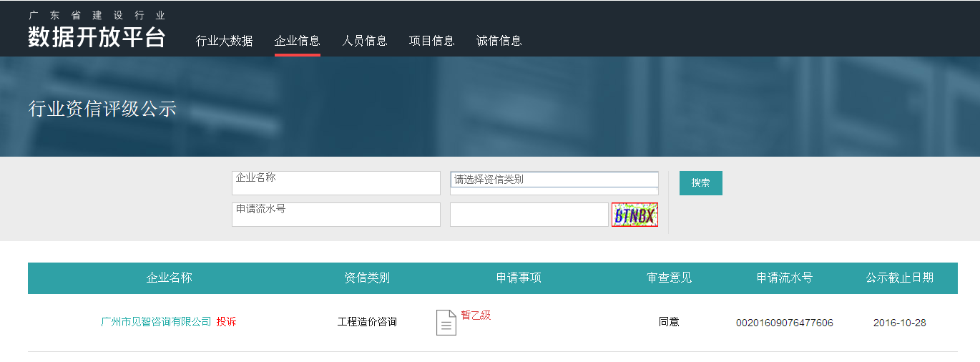Click the document icon beside 暂乙级
Image resolution: width=980 pixels, height=362 pixels.
click(446, 323)
